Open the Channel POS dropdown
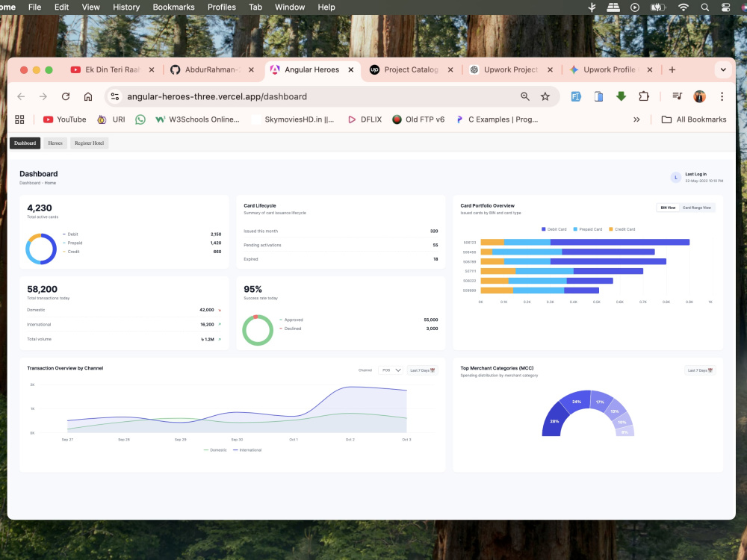This screenshot has width=747, height=560. point(391,370)
